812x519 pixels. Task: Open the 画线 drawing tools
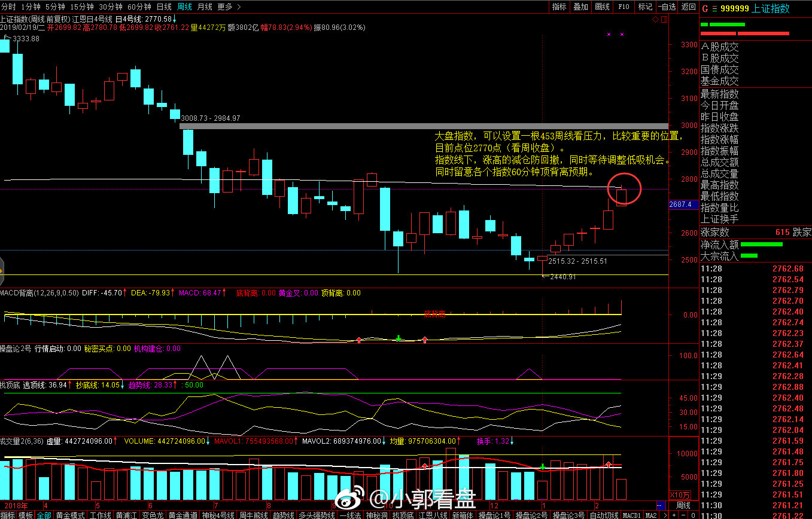[x=603, y=7]
